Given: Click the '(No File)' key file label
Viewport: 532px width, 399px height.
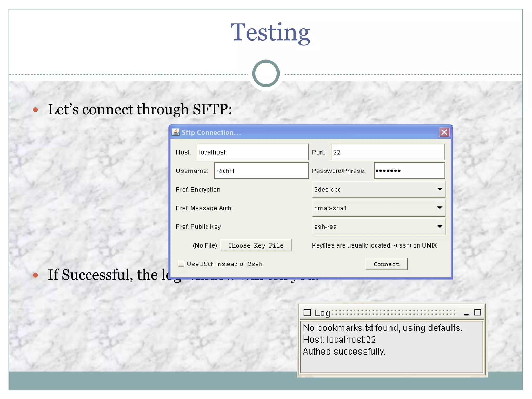Looking at the screenshot, I should click(205, 245).
